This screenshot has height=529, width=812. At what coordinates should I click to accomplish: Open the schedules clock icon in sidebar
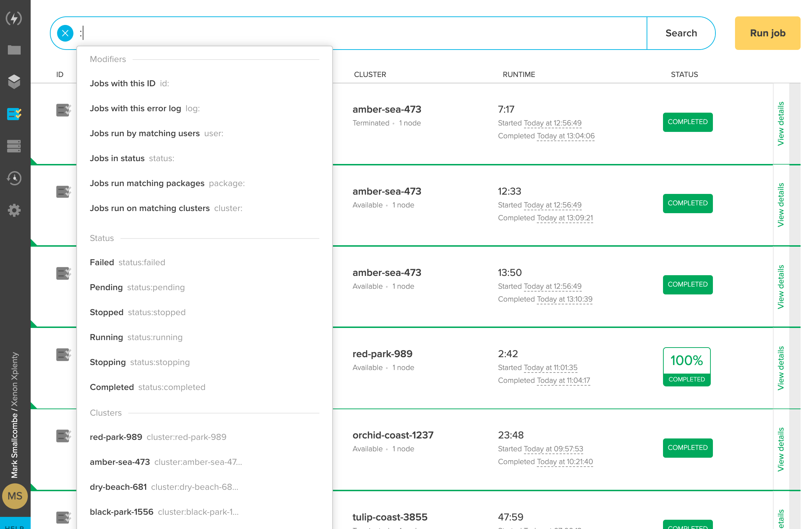coord(14,178)
